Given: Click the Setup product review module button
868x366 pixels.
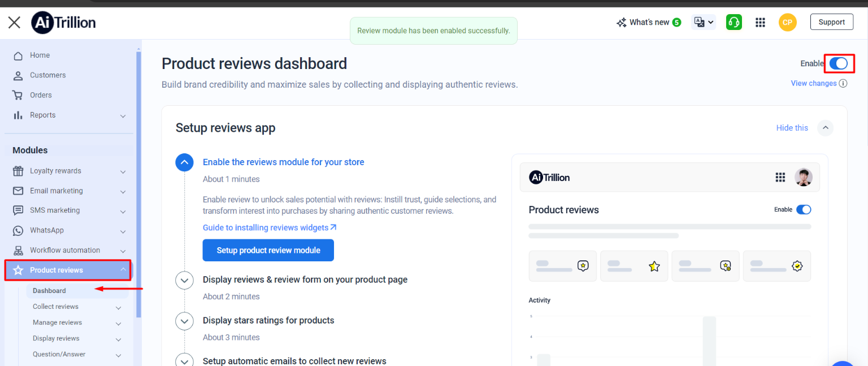Looking at the screenshot, I should [x=268, y=250].
